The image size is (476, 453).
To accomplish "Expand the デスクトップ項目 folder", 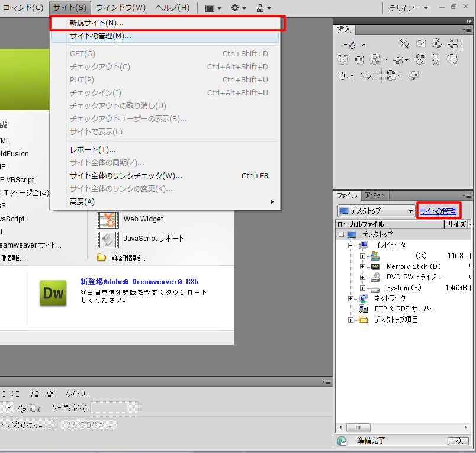I will [x=351, y=320].
